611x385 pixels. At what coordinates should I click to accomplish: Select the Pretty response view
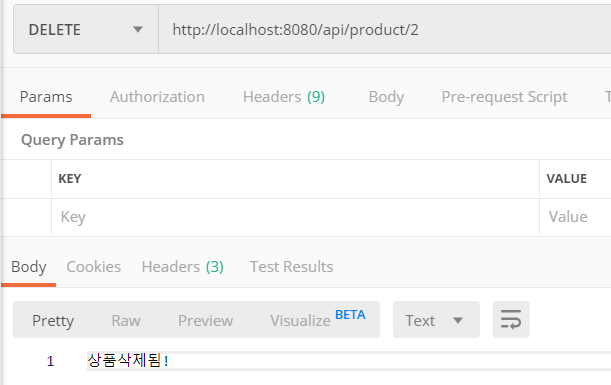click(53, 320)
